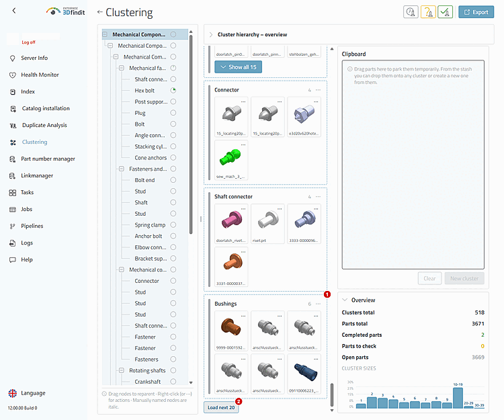The width and height of the screenshot is (504, 420).
Task: Open the Language selector
Action: pos(33,393)
